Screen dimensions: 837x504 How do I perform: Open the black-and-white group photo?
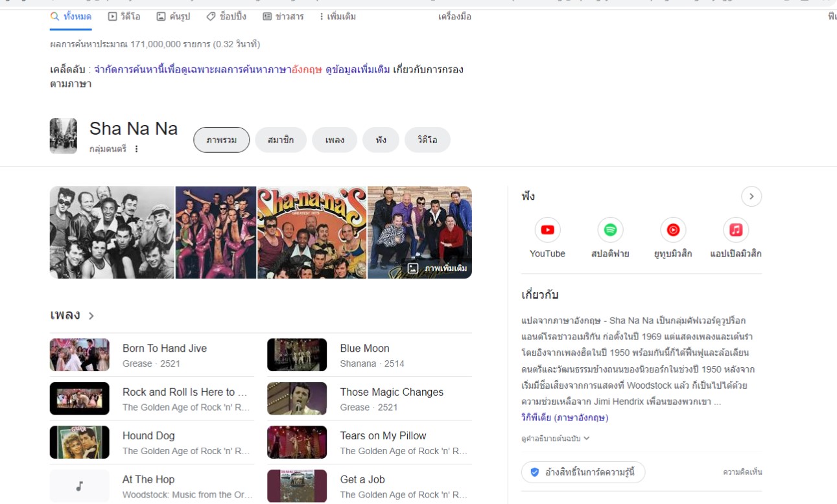tap(112, 233)
